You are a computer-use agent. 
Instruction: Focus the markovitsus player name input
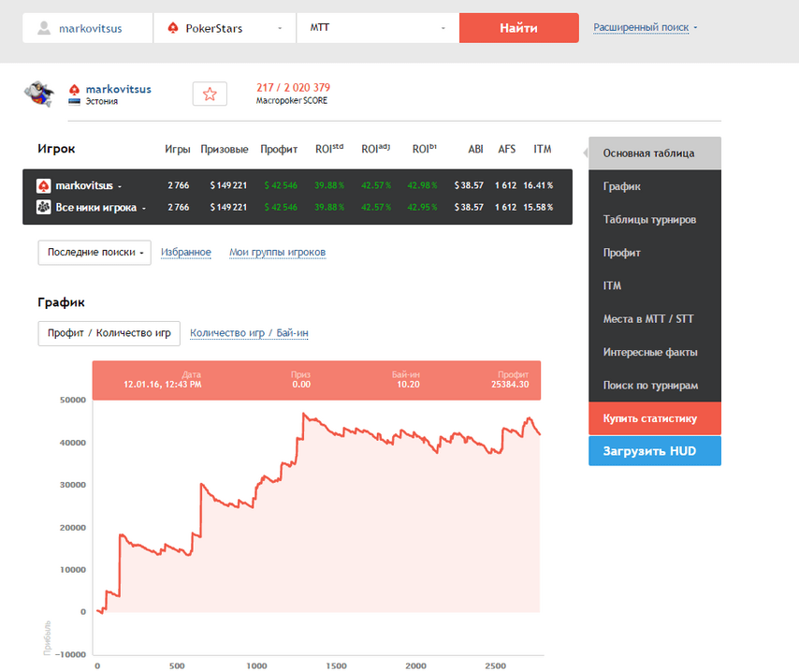click(x=88, y=28)
